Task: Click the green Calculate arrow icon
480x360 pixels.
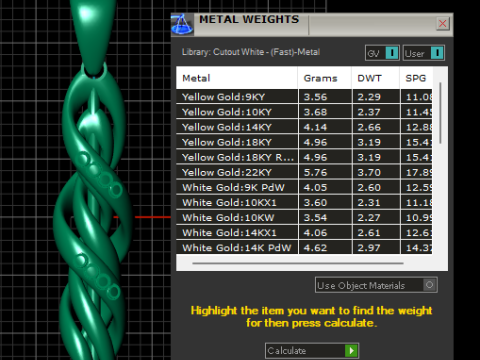Action: click(351, 351)
